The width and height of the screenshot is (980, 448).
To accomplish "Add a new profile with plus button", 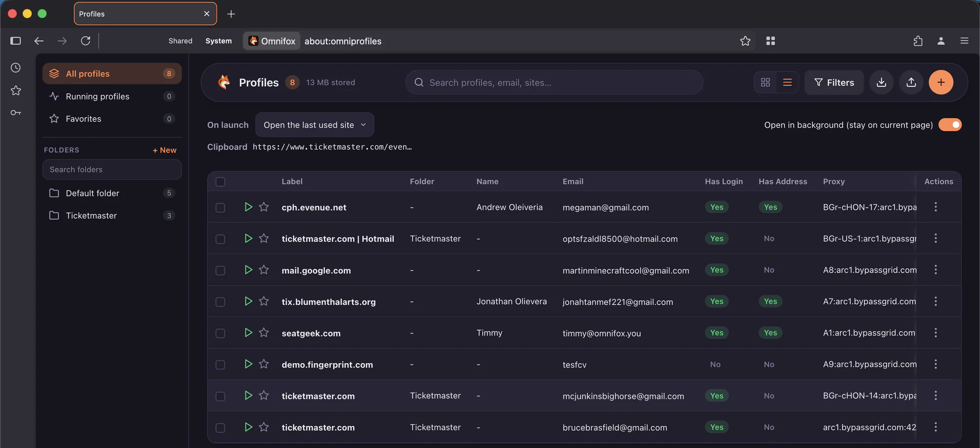I will click(x=941, y=82).
